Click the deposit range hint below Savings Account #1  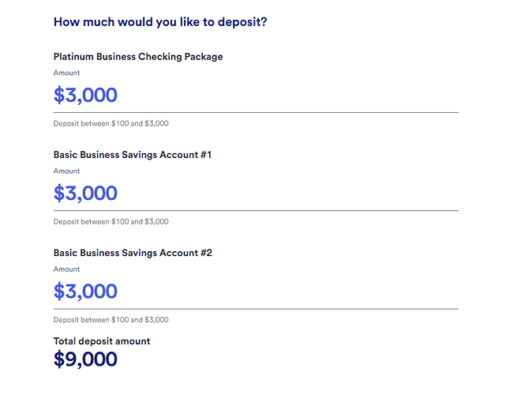click(111, 221)
